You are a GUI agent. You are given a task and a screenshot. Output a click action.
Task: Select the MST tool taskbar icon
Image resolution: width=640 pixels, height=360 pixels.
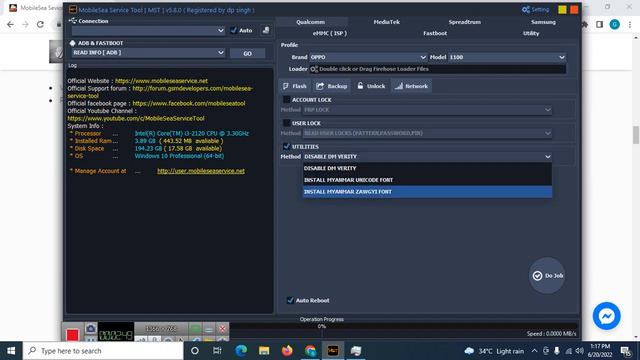coord(333,351)
